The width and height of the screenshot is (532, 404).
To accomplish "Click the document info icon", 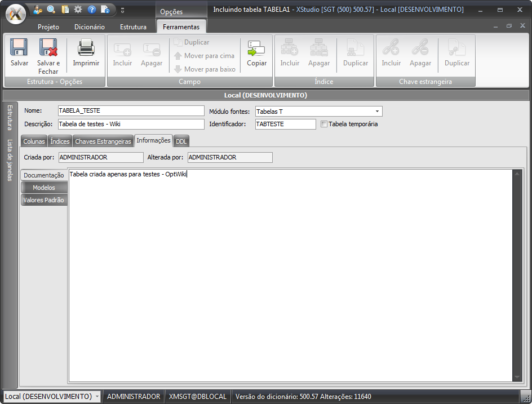I will (x=105, y=10).
